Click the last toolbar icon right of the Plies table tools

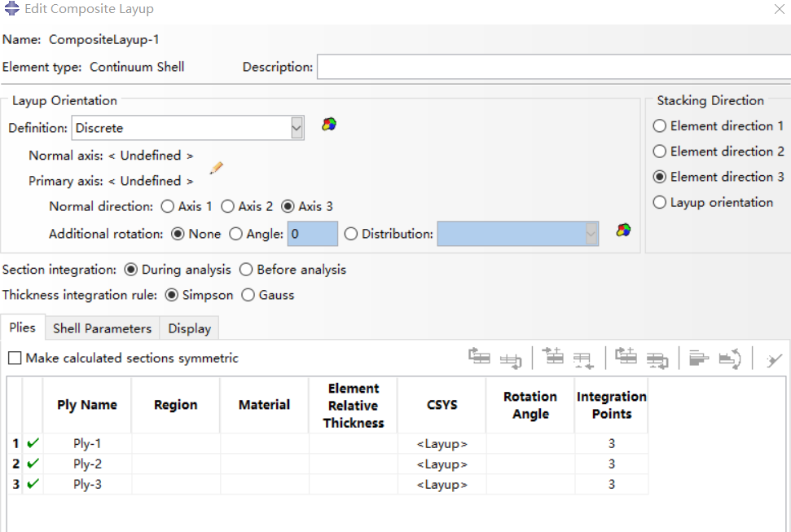coord(774,358)
